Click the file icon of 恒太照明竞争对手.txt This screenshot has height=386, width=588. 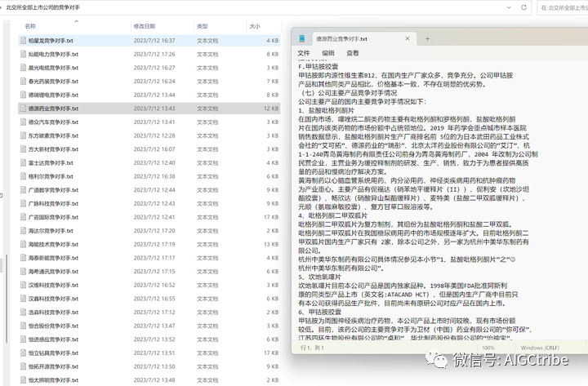[23, 380]
